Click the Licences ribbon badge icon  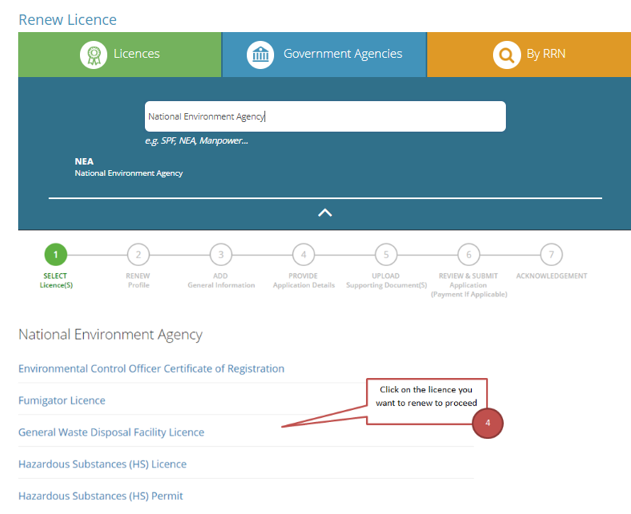[x=93, y=54]
